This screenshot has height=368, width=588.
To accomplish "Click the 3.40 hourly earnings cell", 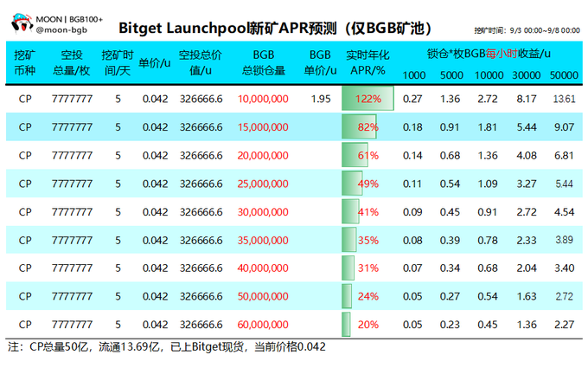I will [564, 268].
